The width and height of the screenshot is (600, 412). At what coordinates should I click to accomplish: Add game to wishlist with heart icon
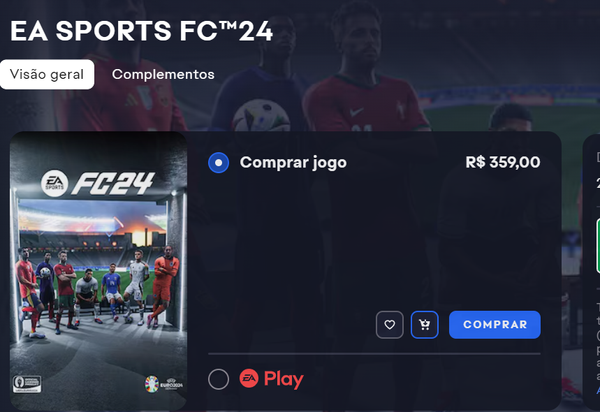[390, 325]
